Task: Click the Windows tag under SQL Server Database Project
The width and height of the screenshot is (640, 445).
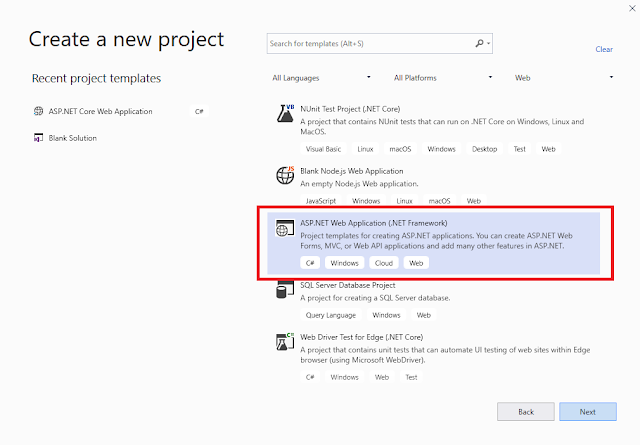Action: [386, 315]
